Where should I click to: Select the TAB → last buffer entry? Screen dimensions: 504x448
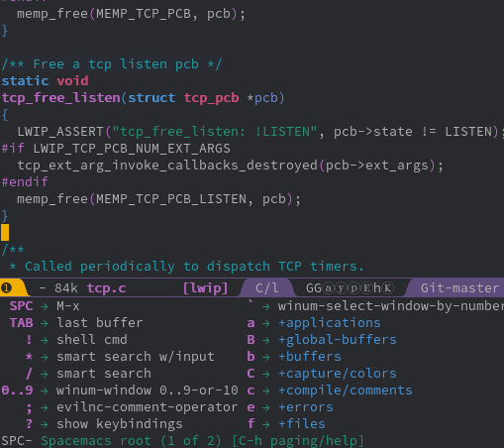pyautogui.click(x=76, y=323)
